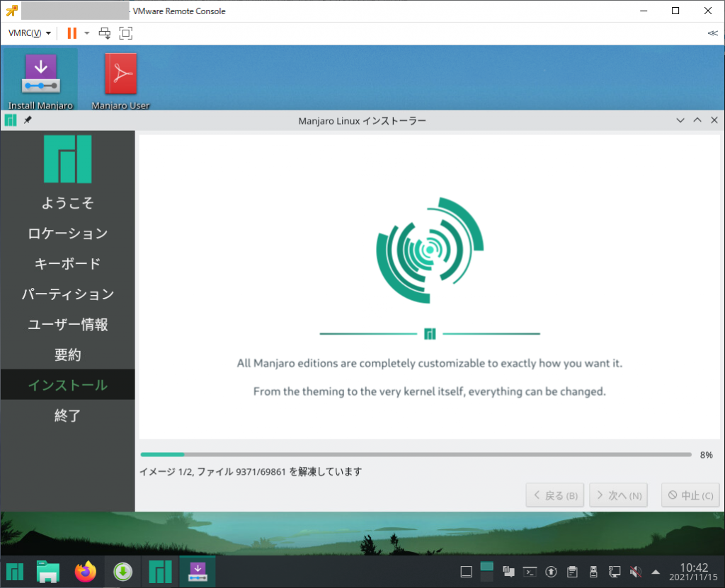Screen dimensions: 725x588
Task: Click the Manjaro logo in the installer title bar
Action: tap(11, 120)
